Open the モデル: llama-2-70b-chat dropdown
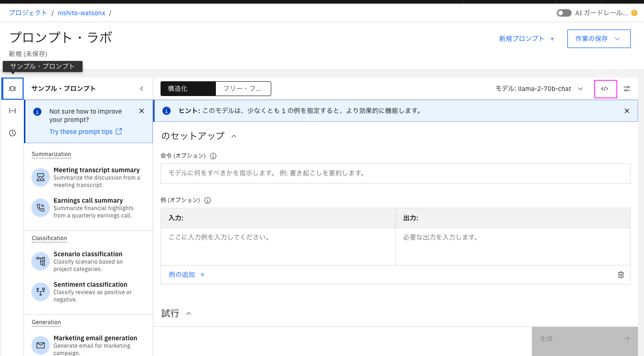Screen dimensions: 644x356 pyautogui.click(x=539, y=89)
